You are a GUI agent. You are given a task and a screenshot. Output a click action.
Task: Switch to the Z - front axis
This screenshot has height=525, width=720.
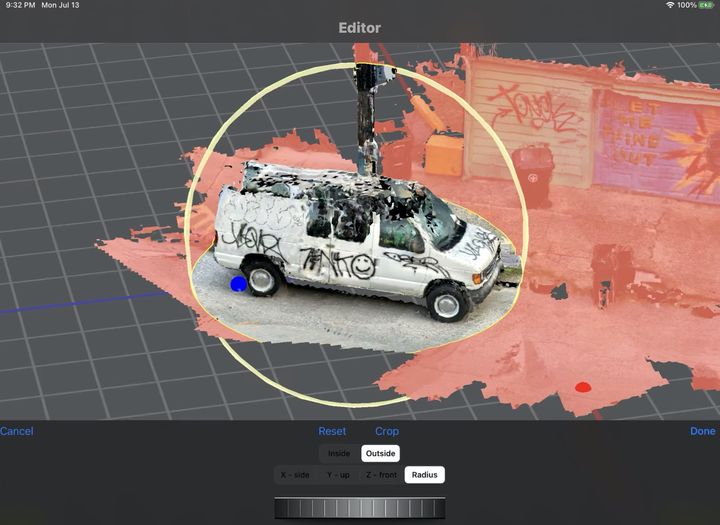[x=380, y=475]
